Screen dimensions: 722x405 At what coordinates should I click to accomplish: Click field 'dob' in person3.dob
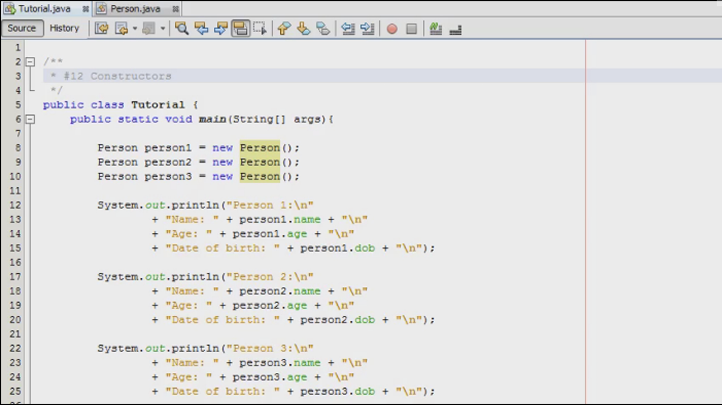pyautogui.click(x=365, y=391)
